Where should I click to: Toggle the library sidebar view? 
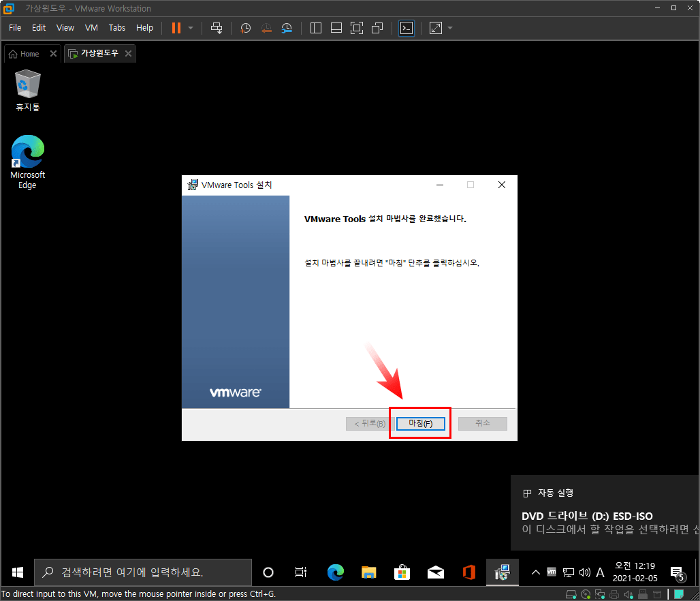point(316,28)
